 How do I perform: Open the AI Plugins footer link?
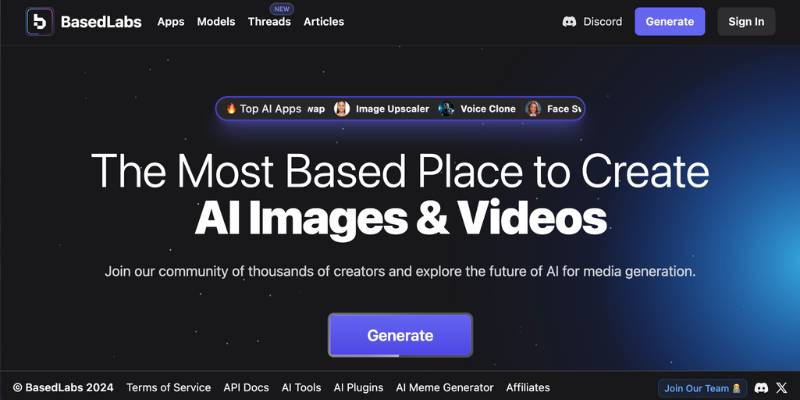359,388
